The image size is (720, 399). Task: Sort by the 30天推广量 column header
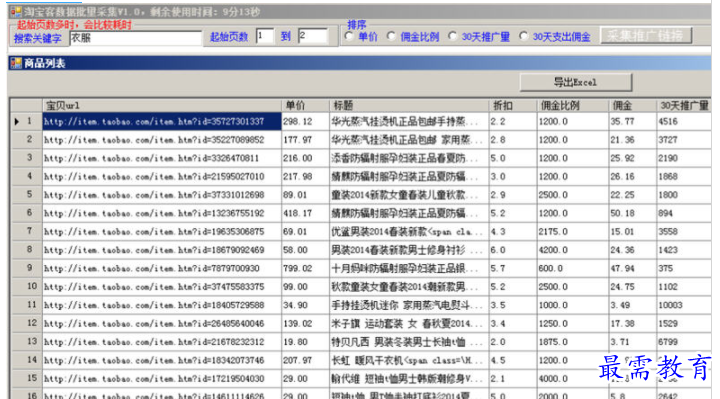684,106
